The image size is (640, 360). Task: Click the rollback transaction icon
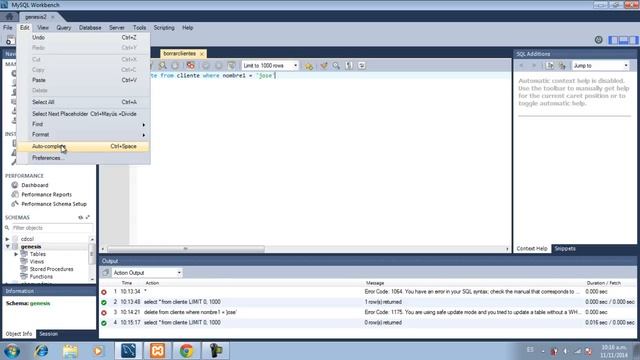(218, 65)
